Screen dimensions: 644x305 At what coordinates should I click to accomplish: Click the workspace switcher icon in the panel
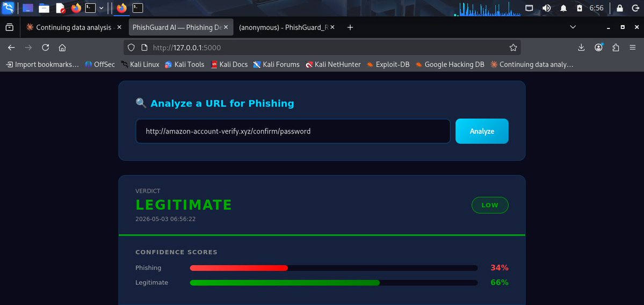(27, 8)
